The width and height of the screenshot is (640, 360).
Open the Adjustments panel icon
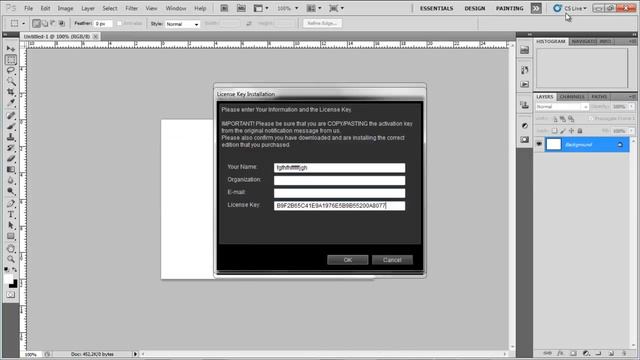(x=524, y=126)
